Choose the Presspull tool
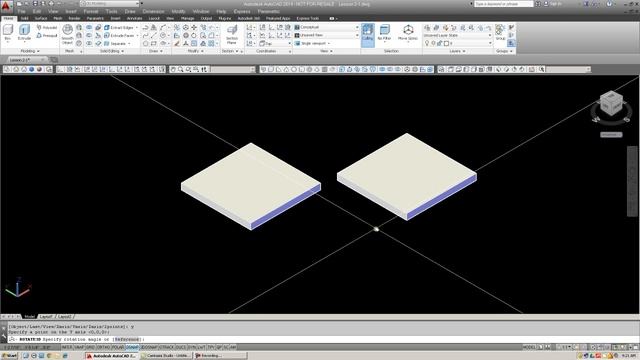640x360 pixels. coord(47,36)
